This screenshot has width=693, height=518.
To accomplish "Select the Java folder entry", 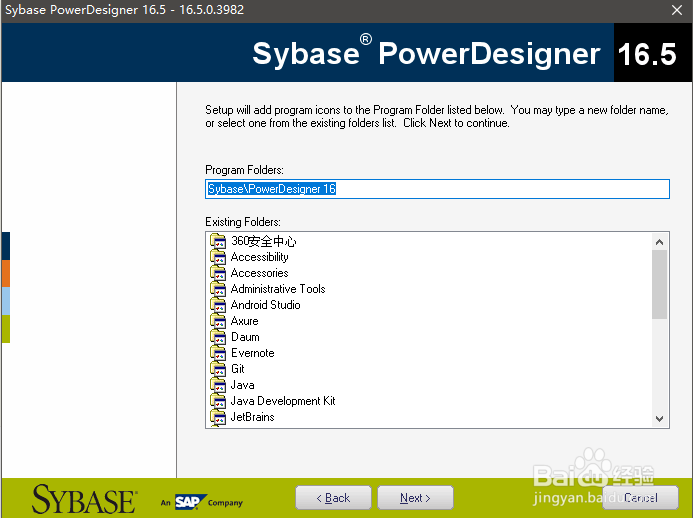I will click(242, 385).
